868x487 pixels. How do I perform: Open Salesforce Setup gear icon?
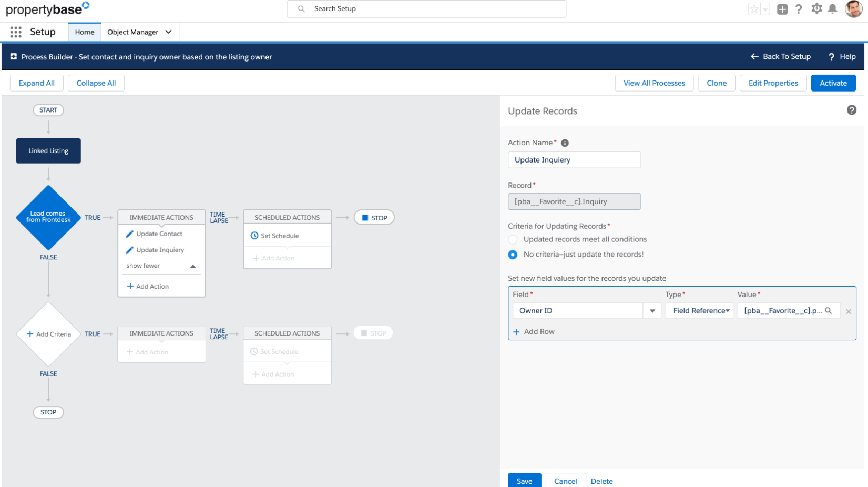816,9
